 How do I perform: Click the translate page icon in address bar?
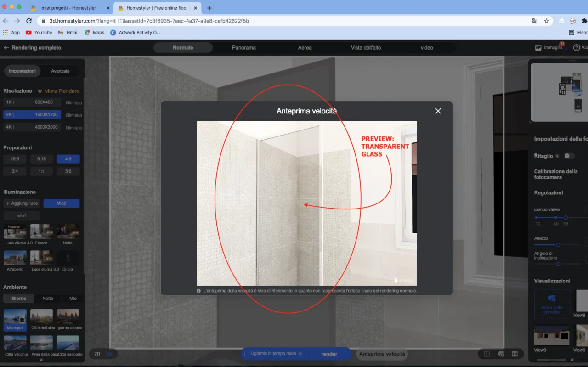pos(535,21)
